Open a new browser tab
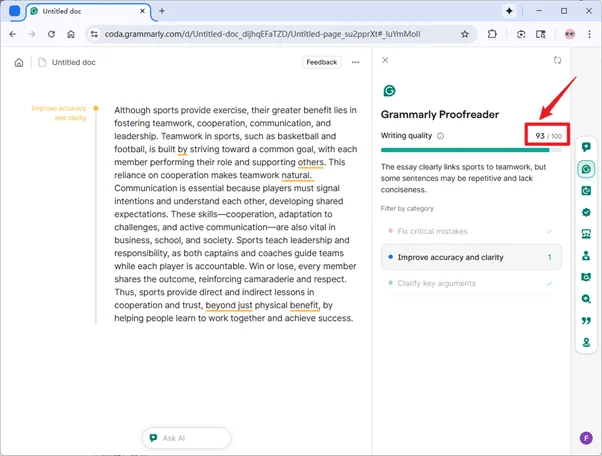 (162, 11)
